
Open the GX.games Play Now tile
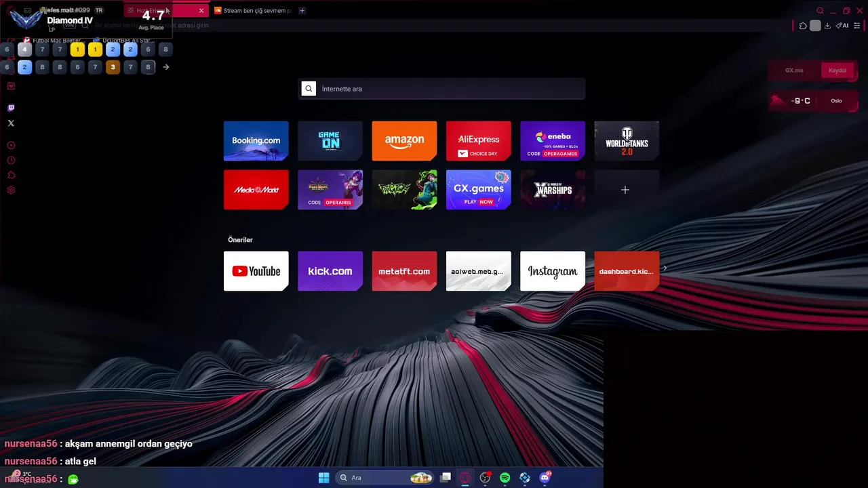tap(478, 190)
